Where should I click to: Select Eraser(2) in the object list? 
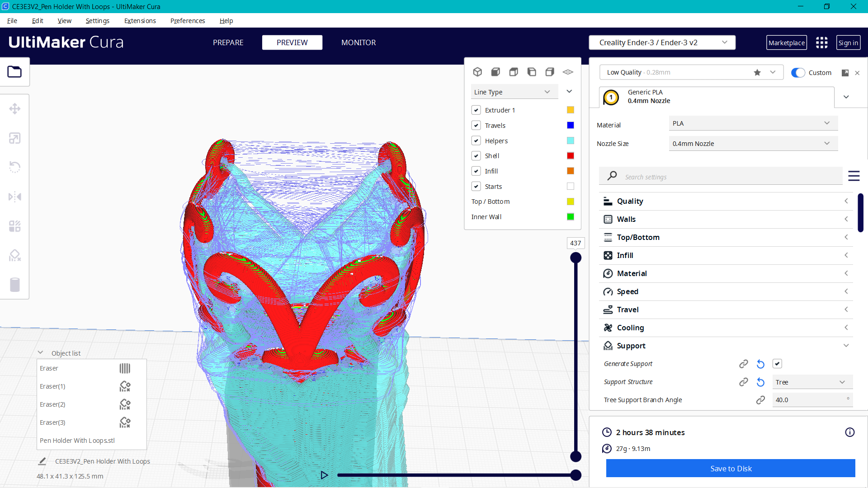(x=52, y=404)
